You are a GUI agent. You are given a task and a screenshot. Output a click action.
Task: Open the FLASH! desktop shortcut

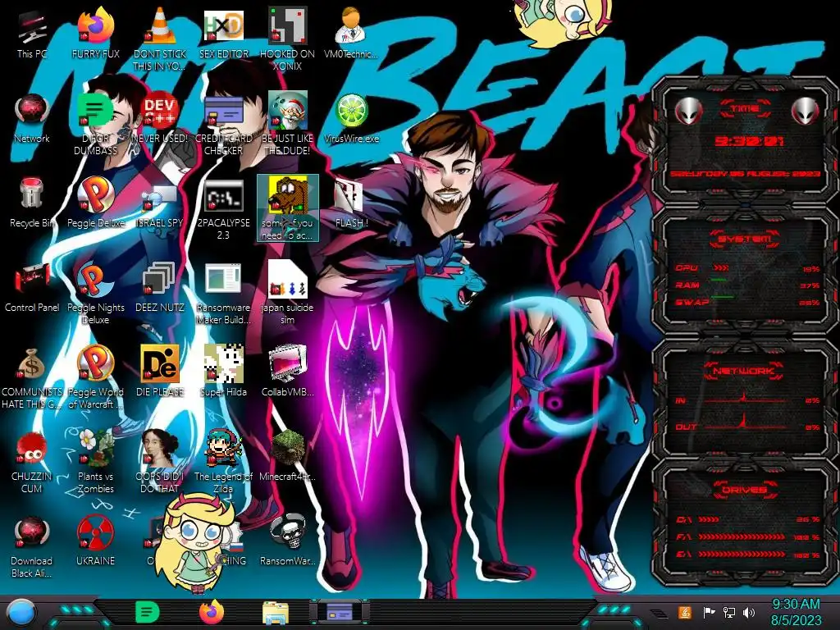(351, 203)
